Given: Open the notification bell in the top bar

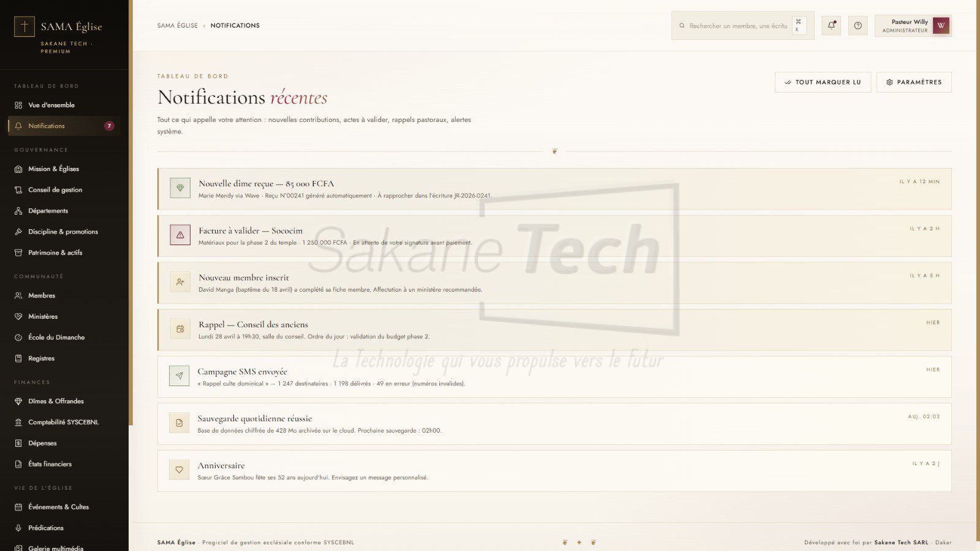Looking at the screenshot, I should click(x=831, y=26).
